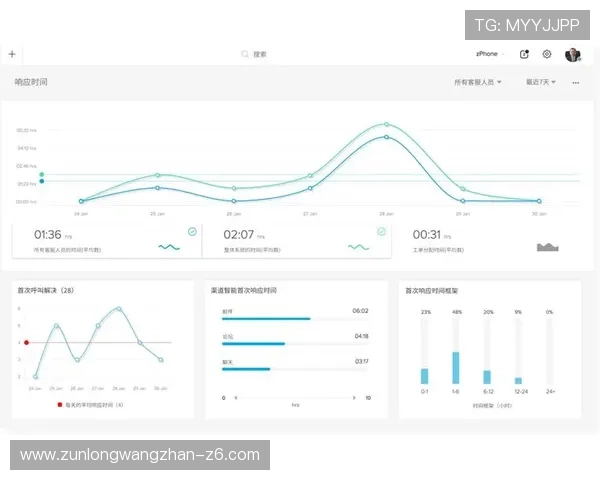Click the 28 Jan peak point on top chart
600x480 pixels.
[386, 125]
